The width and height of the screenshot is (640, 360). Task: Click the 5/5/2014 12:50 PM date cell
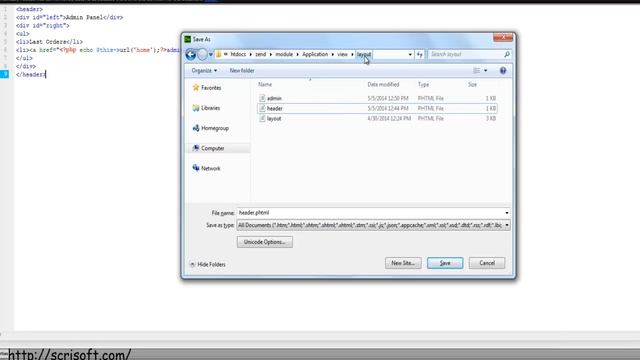[x=388, y=98]
